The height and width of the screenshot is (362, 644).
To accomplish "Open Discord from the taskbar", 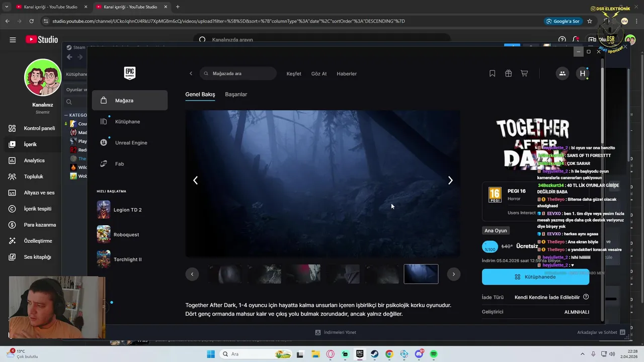I will click(x=419, y=354).
